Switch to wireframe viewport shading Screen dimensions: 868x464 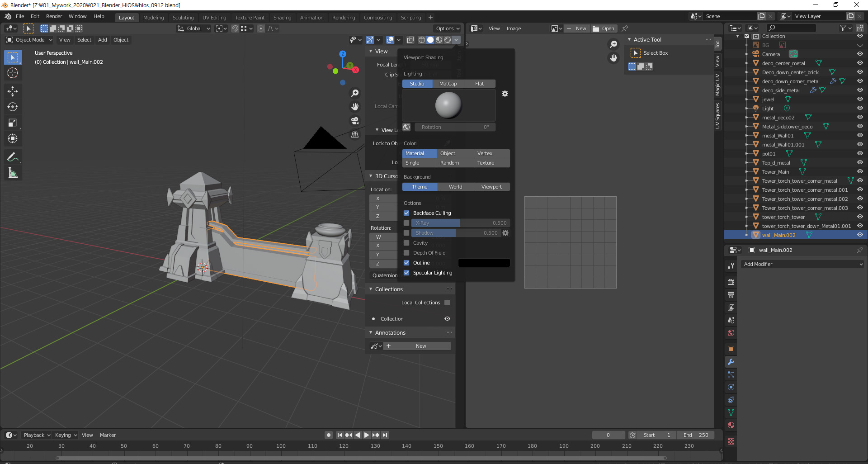(422, 40)
